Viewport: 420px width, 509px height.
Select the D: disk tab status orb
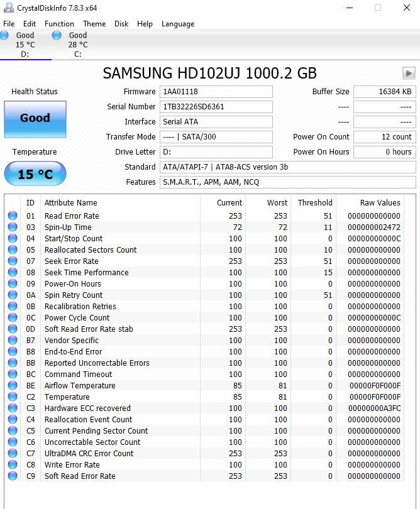4,35
